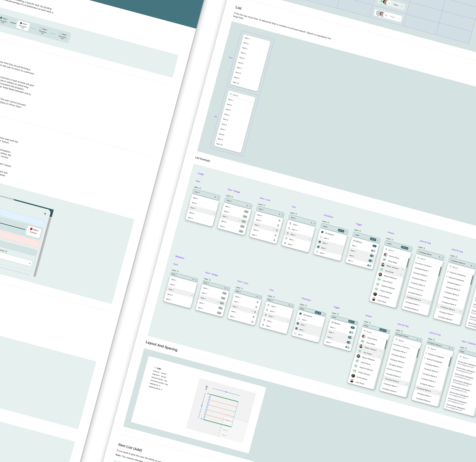Click the red error icon on Step 3 Settings
The width and height of the screenshot is (476, 462).
click(x=31, y=229)
